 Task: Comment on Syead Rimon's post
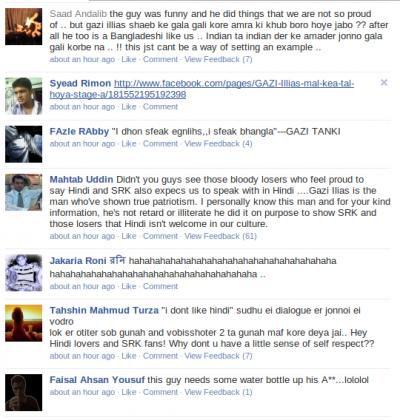coord(160,107)
